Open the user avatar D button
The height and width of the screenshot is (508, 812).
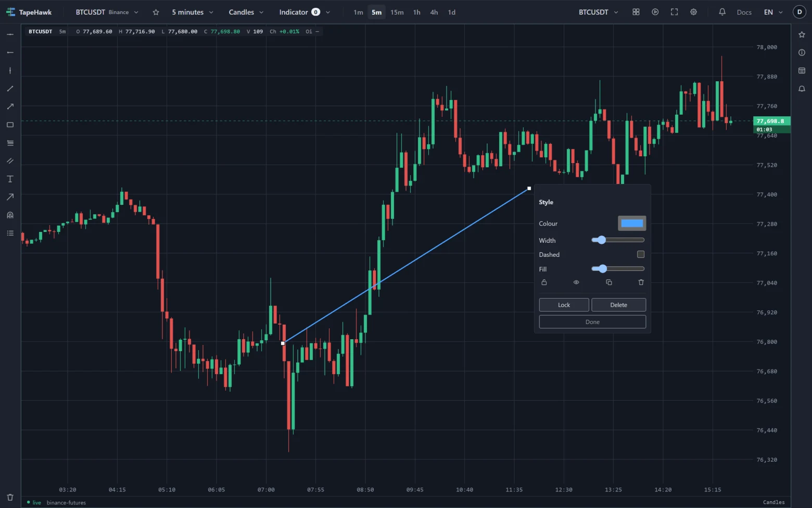coord(800,12)
